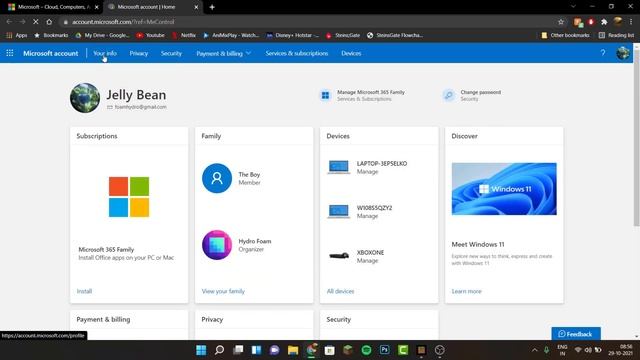
Task: Open the Apps bookmark shortcut
Action: (17, 35)
